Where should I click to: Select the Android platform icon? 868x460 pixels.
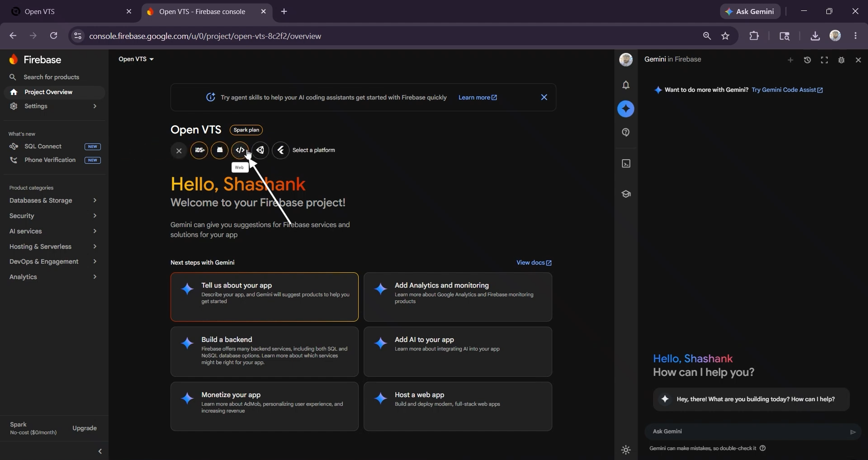(x=220, y=150)
